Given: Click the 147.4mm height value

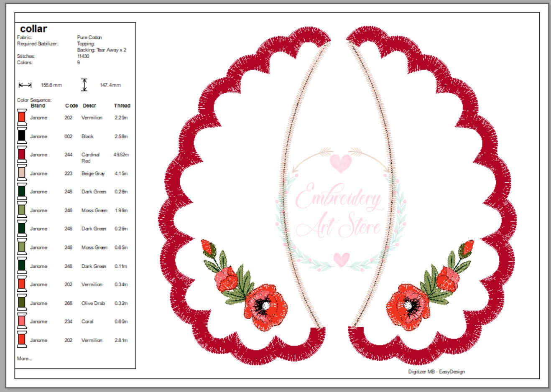Looking at the screenshot, I should (x=110, y=84).
